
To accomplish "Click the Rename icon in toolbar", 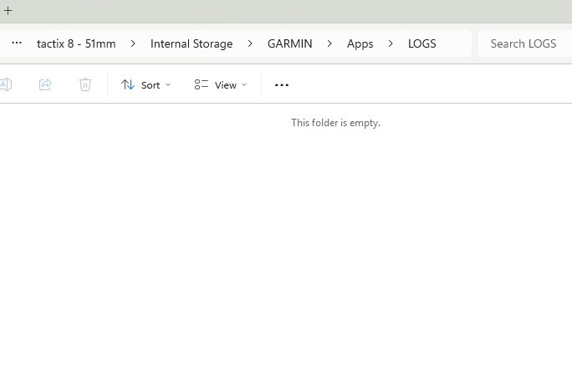I will coord(6,84).
